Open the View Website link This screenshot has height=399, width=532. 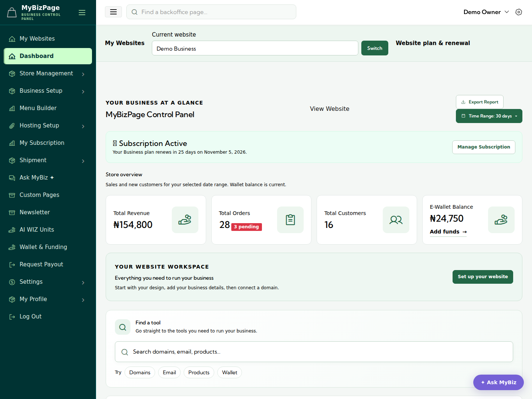[x=330, y=109]
